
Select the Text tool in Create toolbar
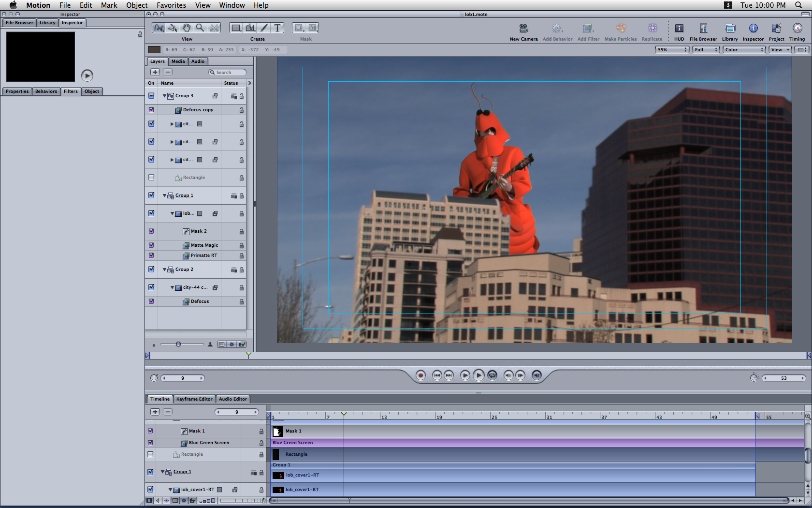[277, 28]
